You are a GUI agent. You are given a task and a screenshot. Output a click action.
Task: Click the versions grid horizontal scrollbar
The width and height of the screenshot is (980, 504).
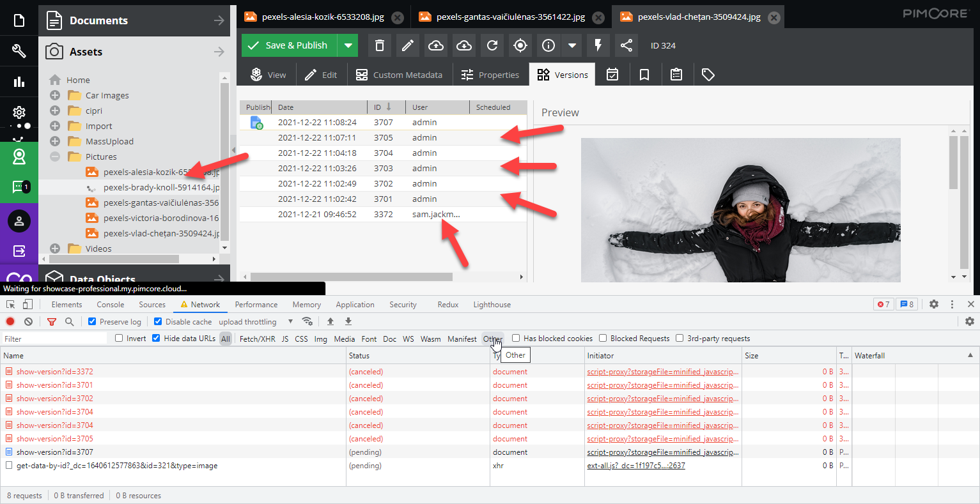click(352, 277)
